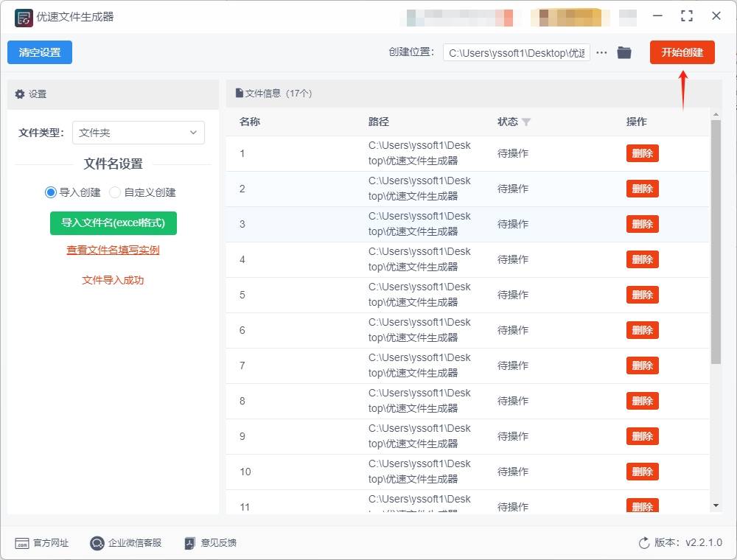The width and height of the screenshot is (737, 560).
Task: Click the 创建位置 path input field
Action: pyautogui.click(x=516, y=52)
